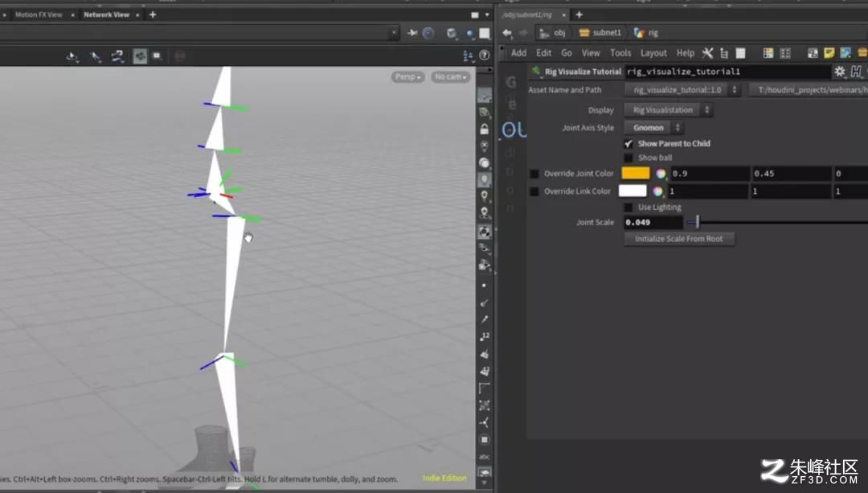Go back in network navigation history

coord(507,33)
